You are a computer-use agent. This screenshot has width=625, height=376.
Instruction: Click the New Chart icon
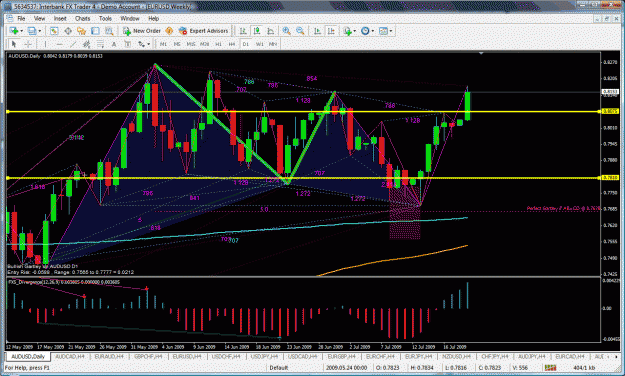[14, 31]
